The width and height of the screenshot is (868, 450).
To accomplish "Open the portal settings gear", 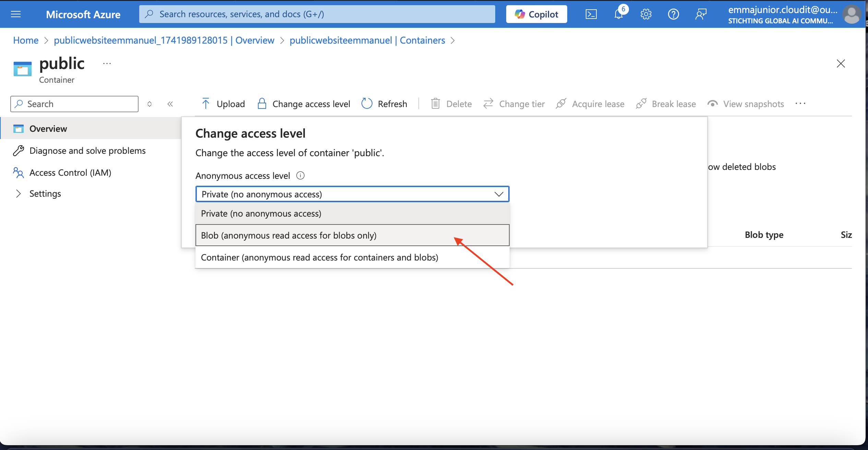I will (x=646, y=14).
